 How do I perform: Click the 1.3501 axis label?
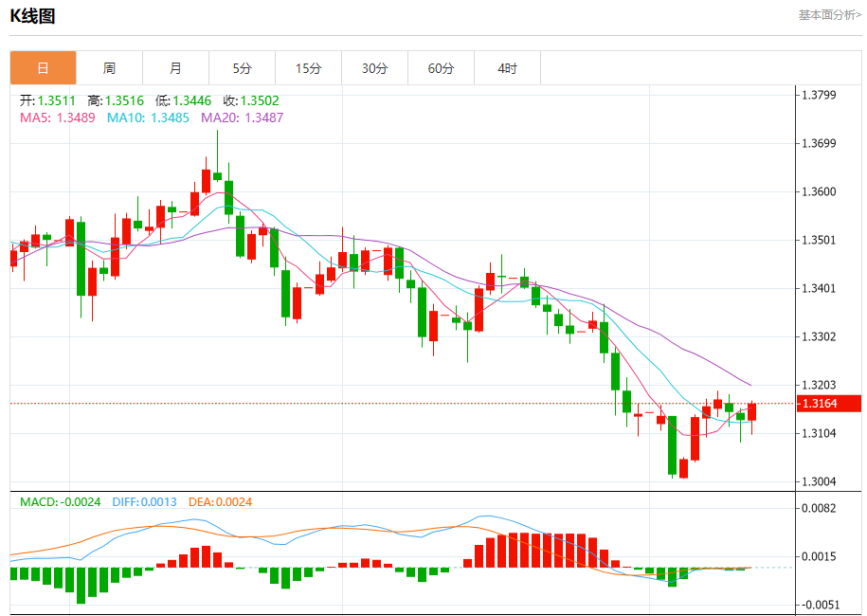(819, 240)
